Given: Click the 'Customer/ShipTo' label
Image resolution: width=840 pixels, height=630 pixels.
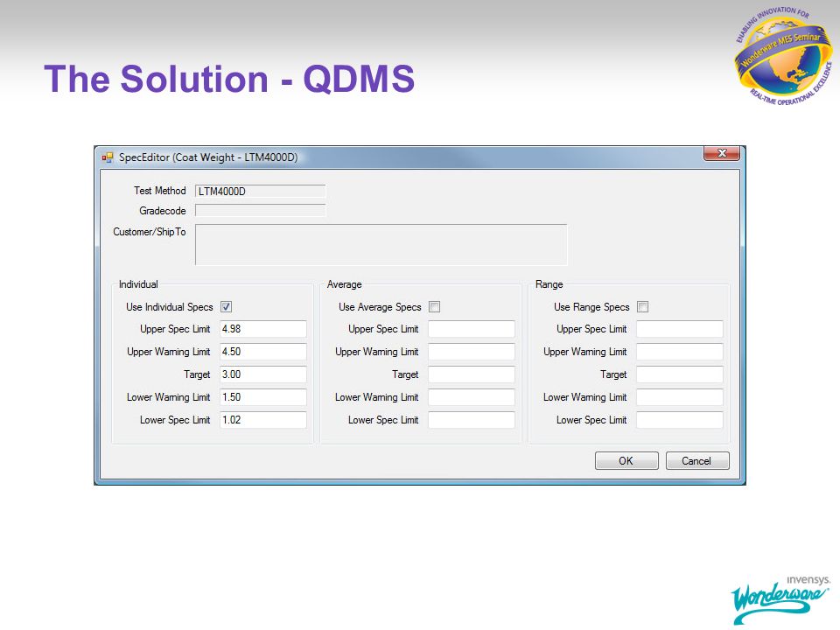Looking at the screenshot, I should tap(150, 232).
